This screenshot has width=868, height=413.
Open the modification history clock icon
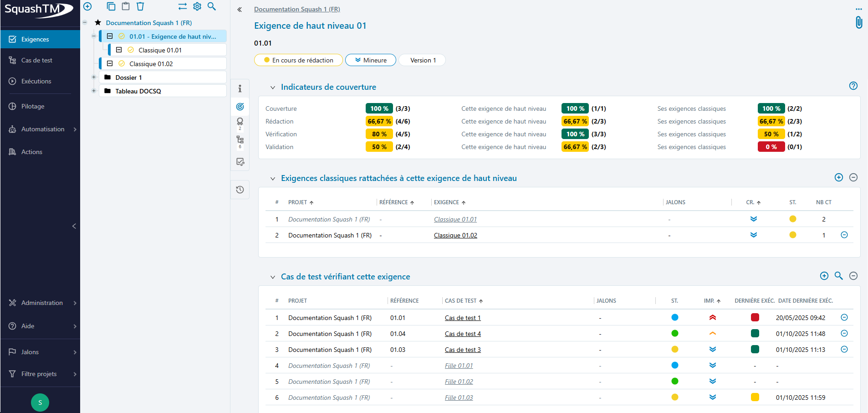[x=240, y=190]
